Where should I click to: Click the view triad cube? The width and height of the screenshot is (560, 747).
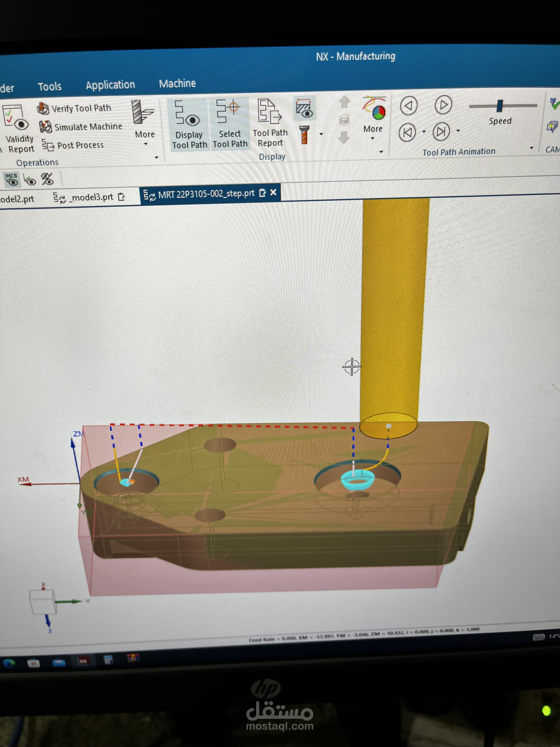[x=43, y=602]
